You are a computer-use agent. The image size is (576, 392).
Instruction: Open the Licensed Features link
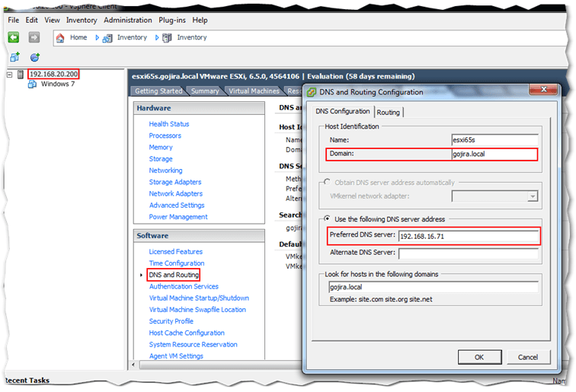(175, 252)
